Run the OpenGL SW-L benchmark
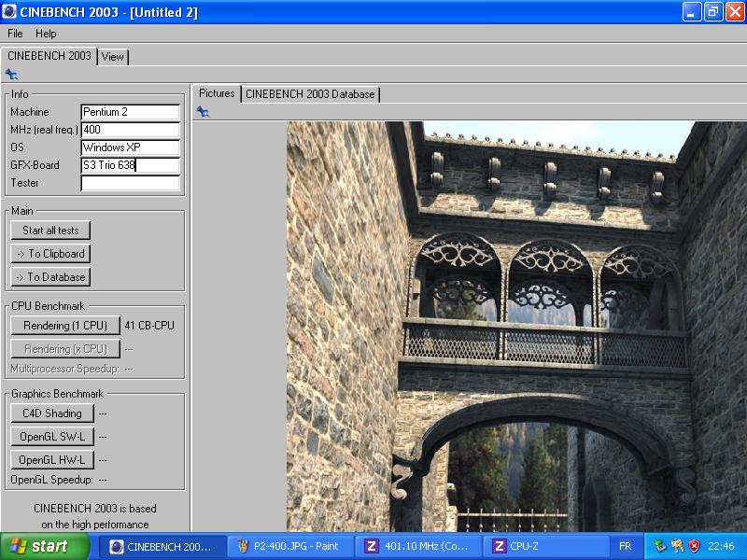The width and height of the screenshot is (747, 560). click(52, 437)
